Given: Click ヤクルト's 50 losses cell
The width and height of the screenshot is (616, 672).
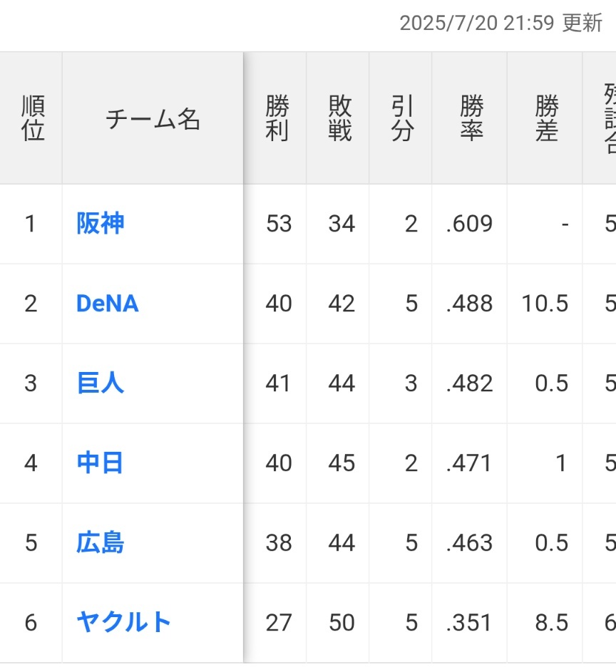Looking at the screenshot, I should click(342, 622).
